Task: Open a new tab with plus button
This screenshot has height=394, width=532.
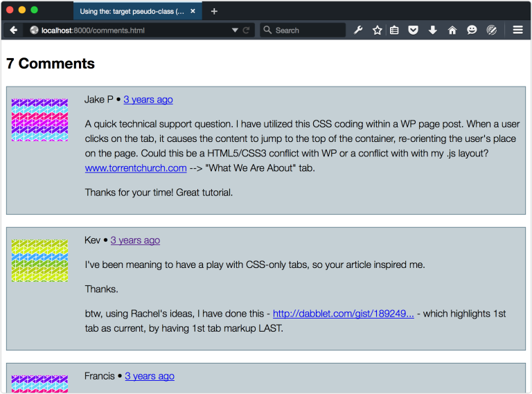Action: [x=214, y=11]
